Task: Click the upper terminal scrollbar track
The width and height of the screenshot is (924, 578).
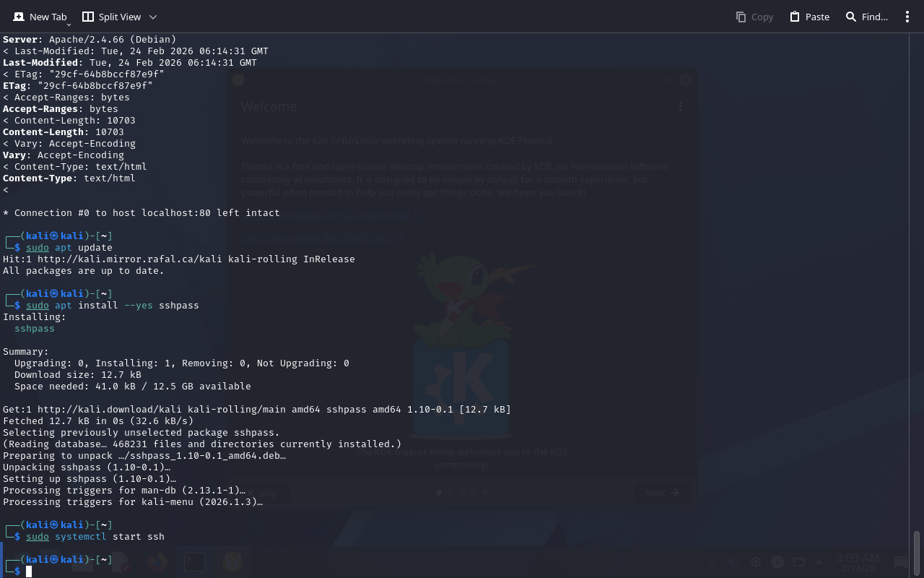Action: 917,217
